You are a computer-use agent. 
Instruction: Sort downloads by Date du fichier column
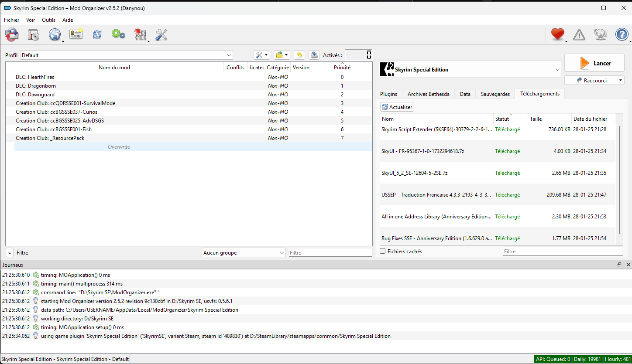coord(593,119)
